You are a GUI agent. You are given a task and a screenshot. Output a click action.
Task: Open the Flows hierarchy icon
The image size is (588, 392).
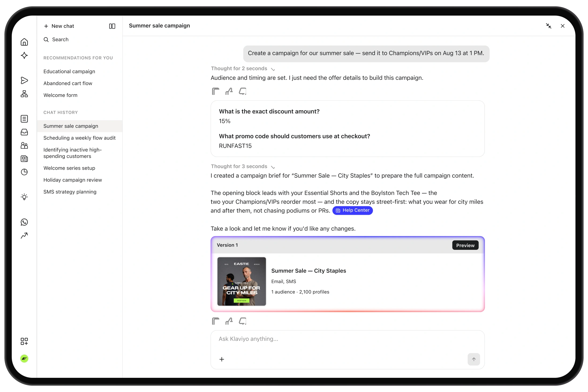[24, 94]
